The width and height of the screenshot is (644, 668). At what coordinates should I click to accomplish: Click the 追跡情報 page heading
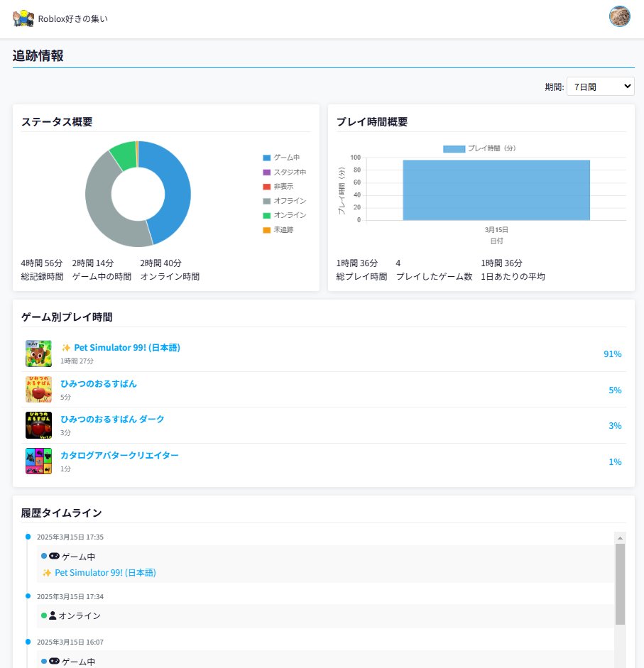tap(38, 56)
